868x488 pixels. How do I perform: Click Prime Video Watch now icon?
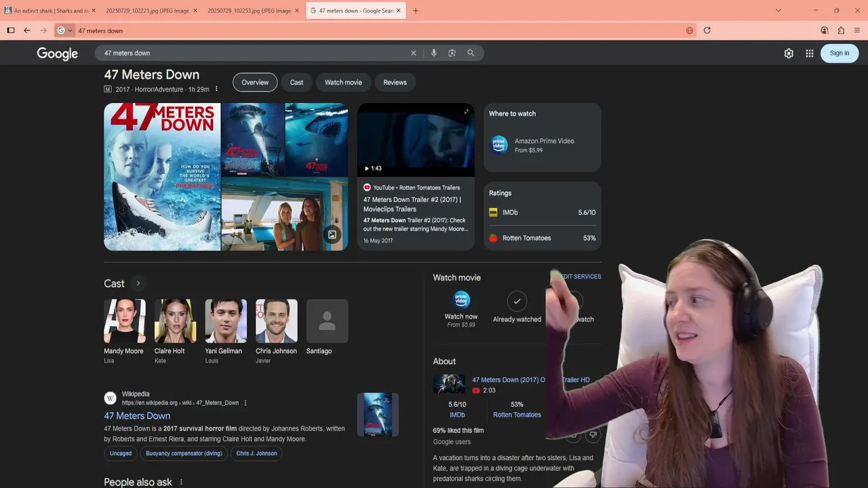click(461, 300)
